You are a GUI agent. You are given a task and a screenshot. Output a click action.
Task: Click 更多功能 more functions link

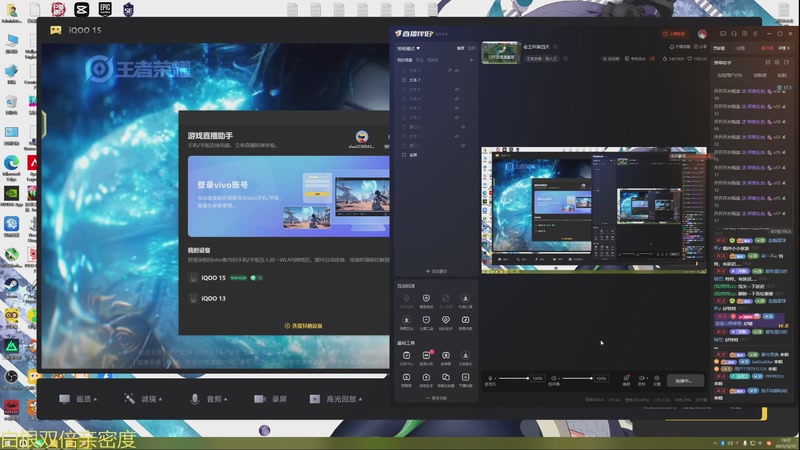click(436, 398)
